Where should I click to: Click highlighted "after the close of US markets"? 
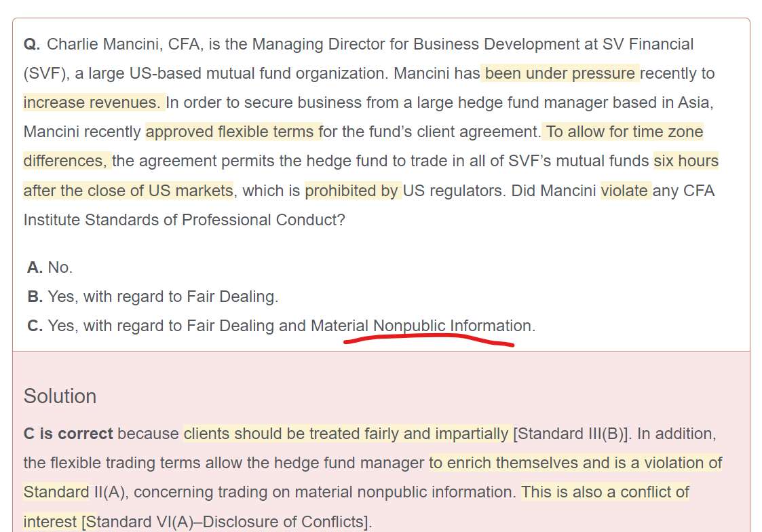pyautogui.click(x=128, y=191)
